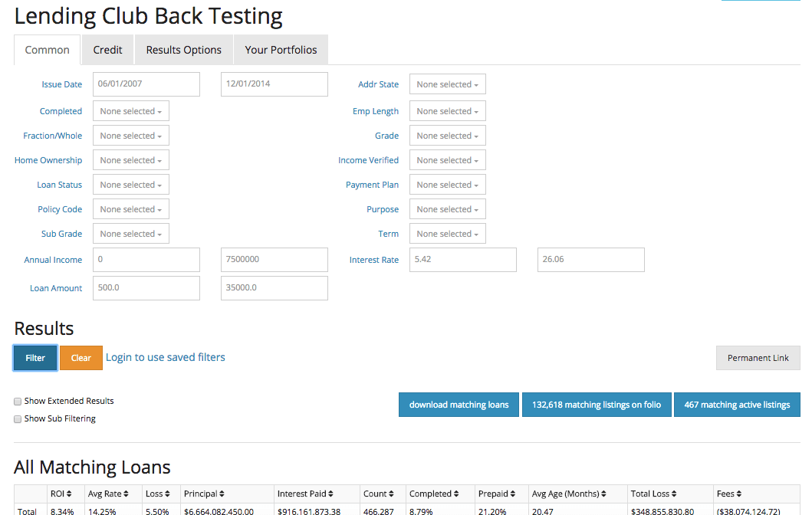Click the Issue Date start field
This screenshot has height=515, width=812.
(x=146, y=85)
